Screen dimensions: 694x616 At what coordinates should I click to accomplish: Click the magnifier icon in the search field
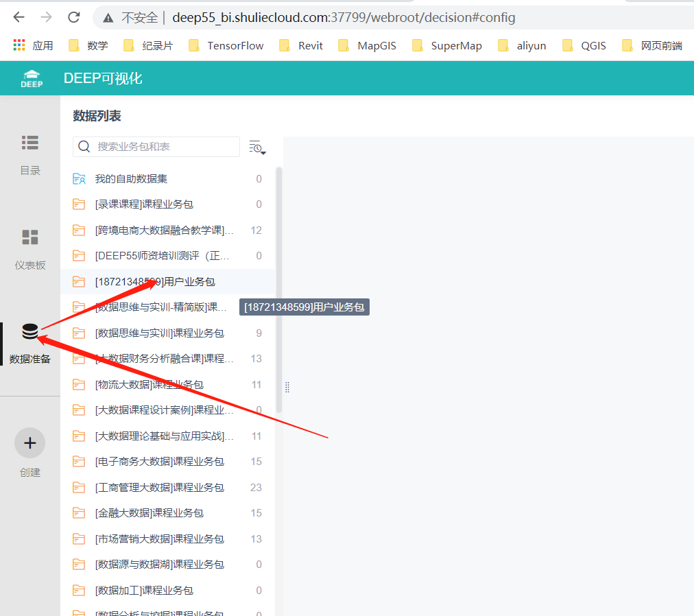coord(84,146)
